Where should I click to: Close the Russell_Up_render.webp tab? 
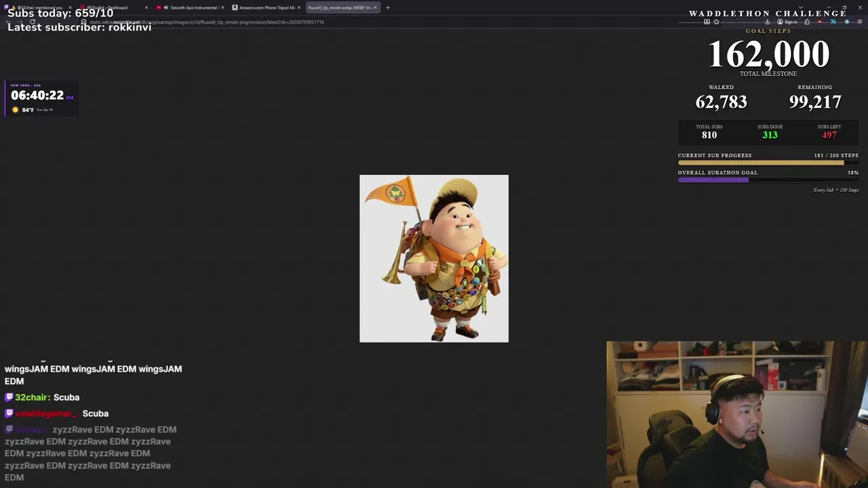pyautogui.click(x=375, y=7)
